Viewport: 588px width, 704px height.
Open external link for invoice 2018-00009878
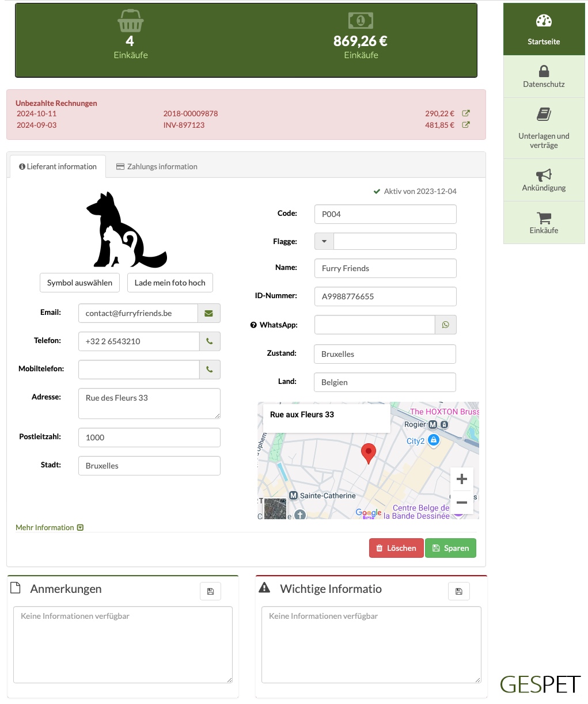(466, 113)
